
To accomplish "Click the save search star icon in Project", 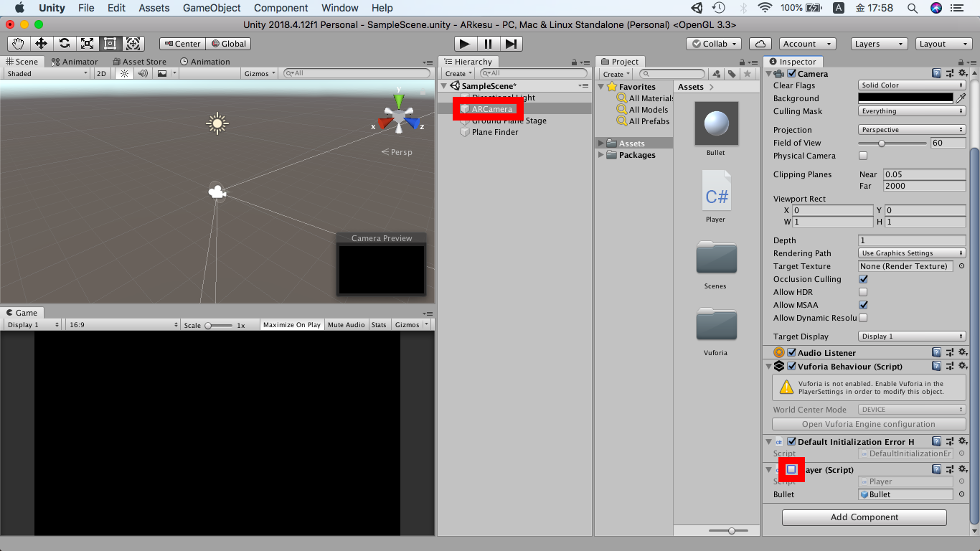I will coord(747,74).
